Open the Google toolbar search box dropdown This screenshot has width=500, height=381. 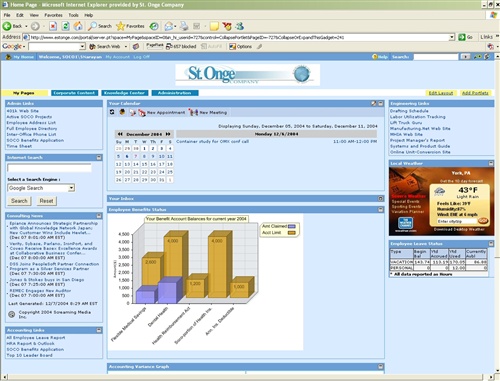pyautogui.click(x=82, y=46)
